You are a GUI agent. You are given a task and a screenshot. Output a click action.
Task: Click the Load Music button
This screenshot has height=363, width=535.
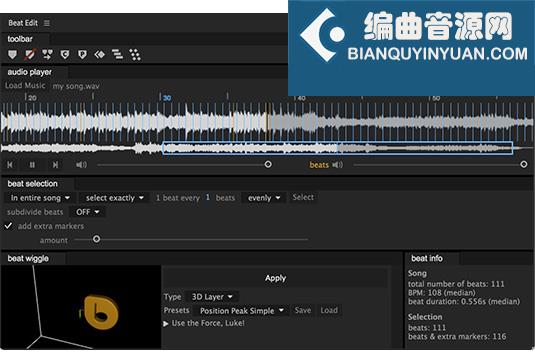pos(25,86)
